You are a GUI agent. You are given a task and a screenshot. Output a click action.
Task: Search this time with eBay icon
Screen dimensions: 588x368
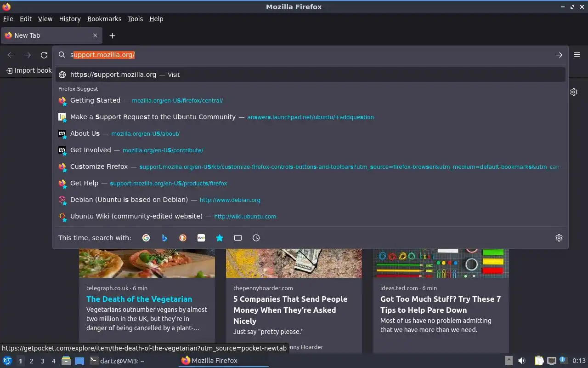(201, 238)
